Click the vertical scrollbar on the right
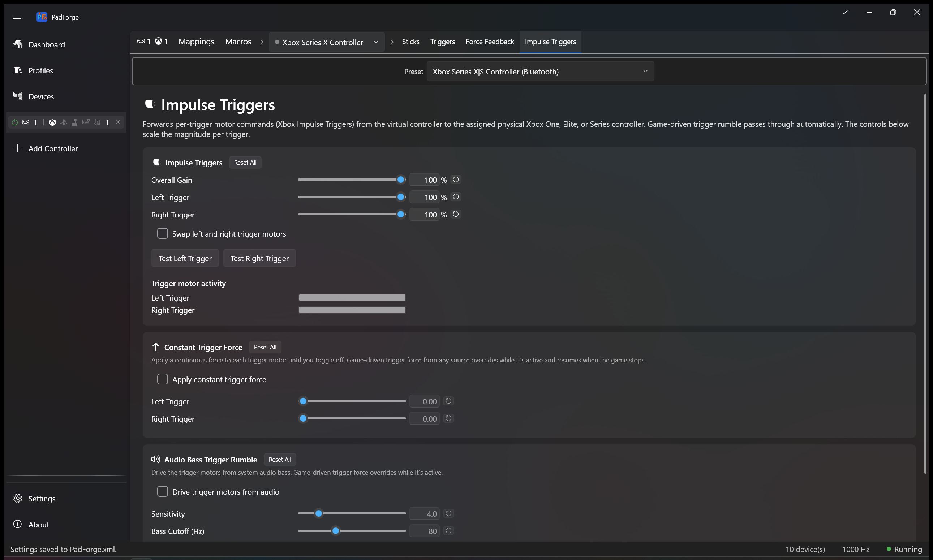Screen dimensions: 933x560 tap(925, 284)
